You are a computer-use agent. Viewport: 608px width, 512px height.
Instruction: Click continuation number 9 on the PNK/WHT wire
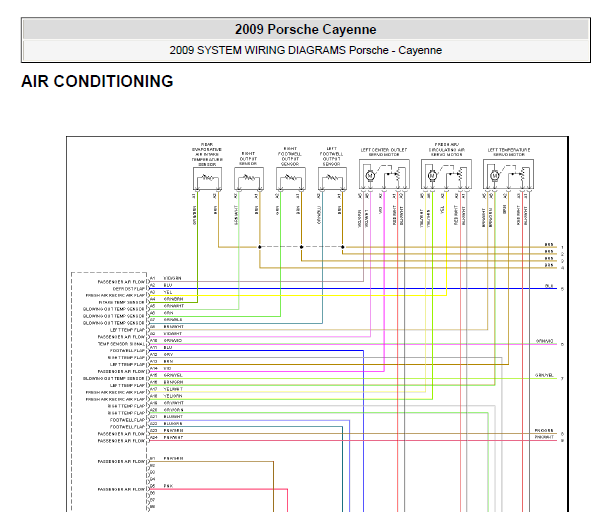pyautogui.click(x=562, y=441)
